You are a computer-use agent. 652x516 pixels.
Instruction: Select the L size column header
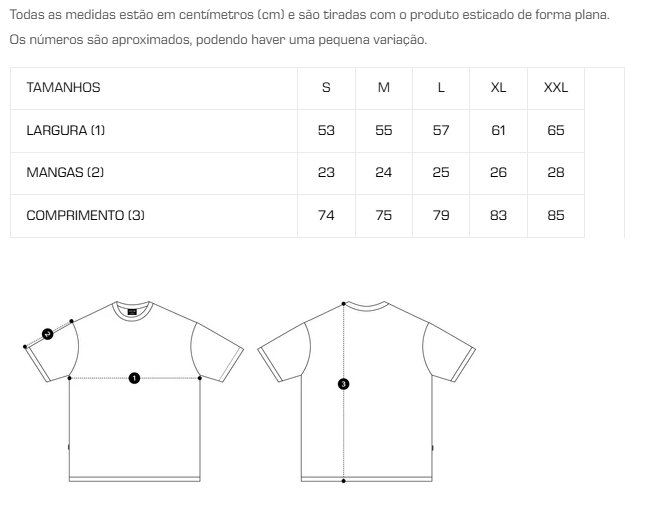click(441, 88)
